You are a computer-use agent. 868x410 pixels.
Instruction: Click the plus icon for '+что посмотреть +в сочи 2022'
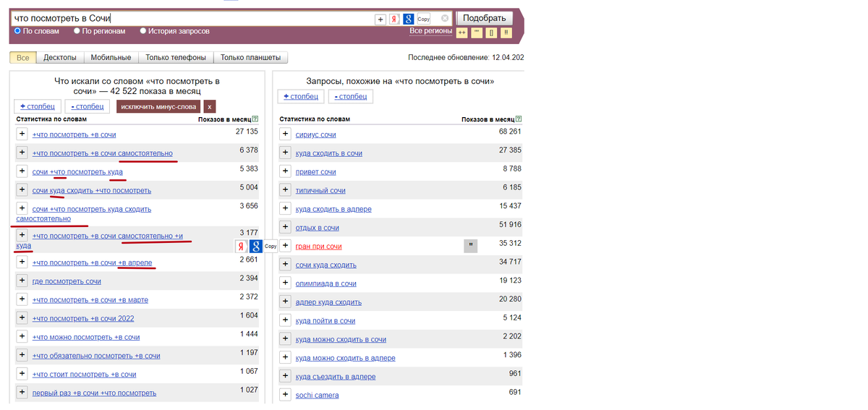coord(22,318)
